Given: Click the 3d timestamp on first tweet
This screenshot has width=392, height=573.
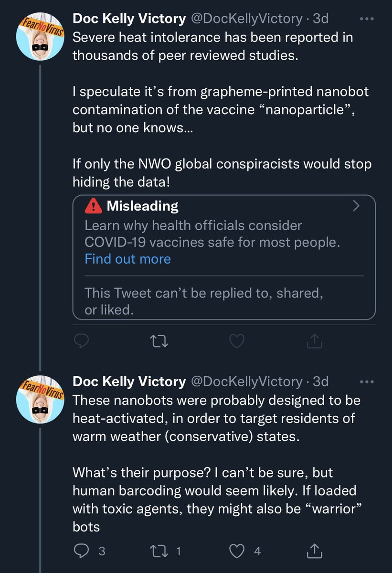Looking at the screenshot, I should tap(320, 19).
